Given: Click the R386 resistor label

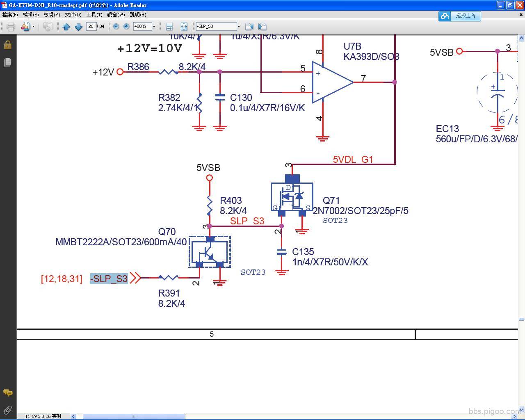Looking at the screenshot, I should click(138, 67).
